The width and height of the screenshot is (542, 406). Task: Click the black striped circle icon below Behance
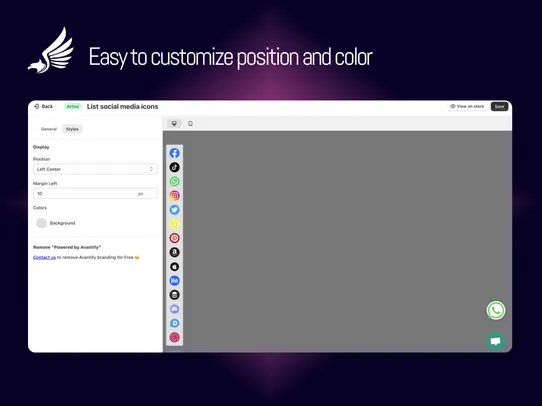[175, 295]
